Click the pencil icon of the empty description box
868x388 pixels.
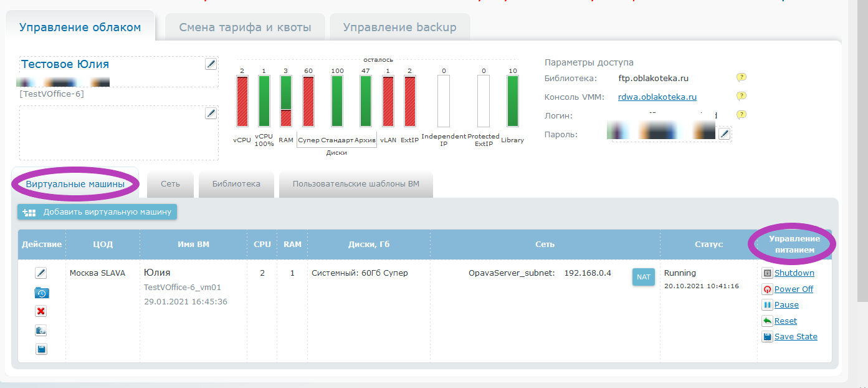pyautogui.click(x=211, y=113)
